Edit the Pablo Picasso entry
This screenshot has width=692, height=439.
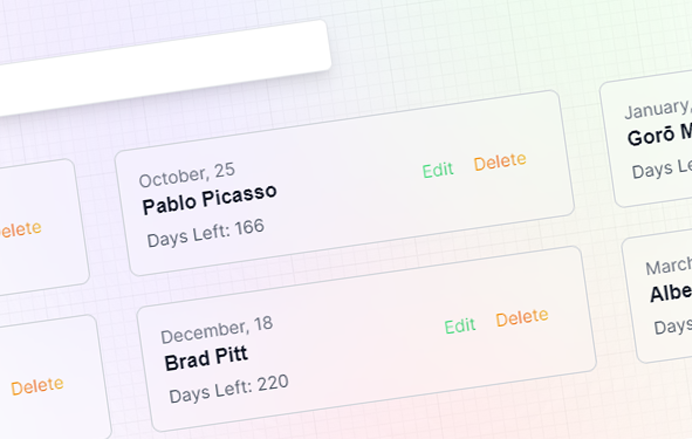(x=438, y=170)
